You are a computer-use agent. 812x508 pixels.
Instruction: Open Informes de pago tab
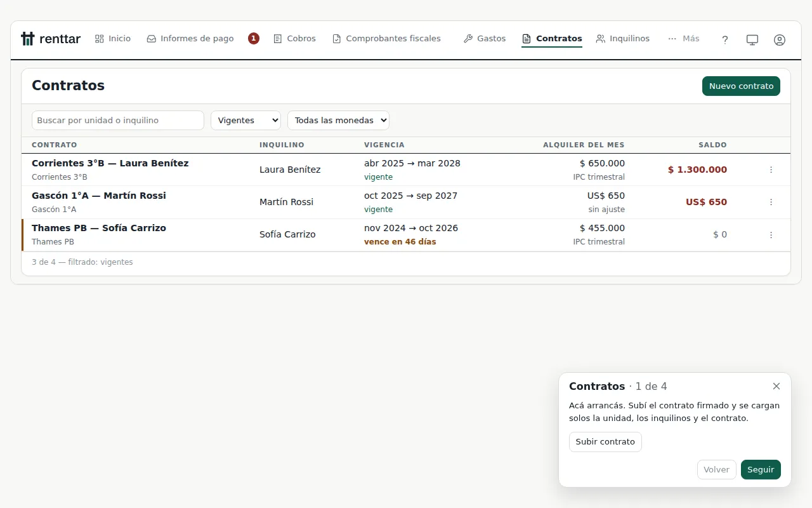pyautogui.click(x=190, y=39)
